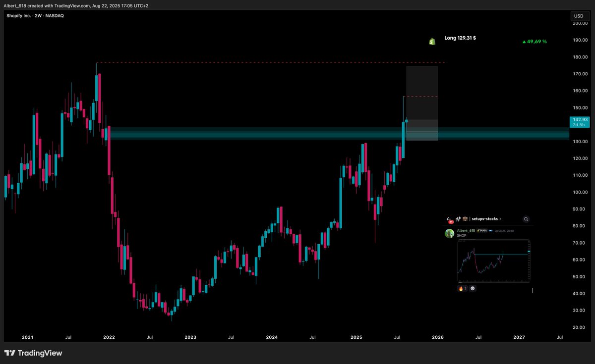Click the 100.00 price axis label
This screenshot has width=595, height=364.
click(x=580, y=192)
